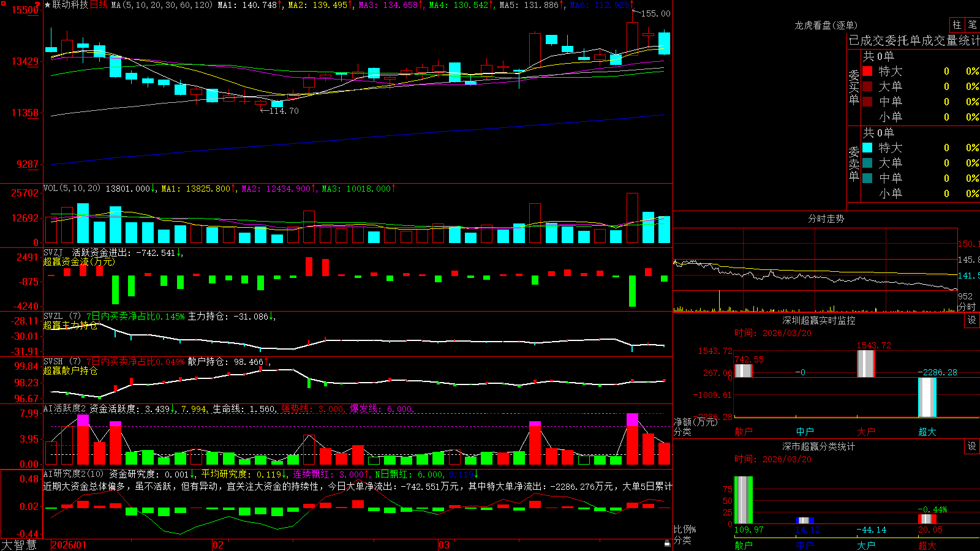Click the cyan 特大 sell-order color swatch
Image resolution: width=980 pixels, height=551 pixels.
click(x=867, y=148)
